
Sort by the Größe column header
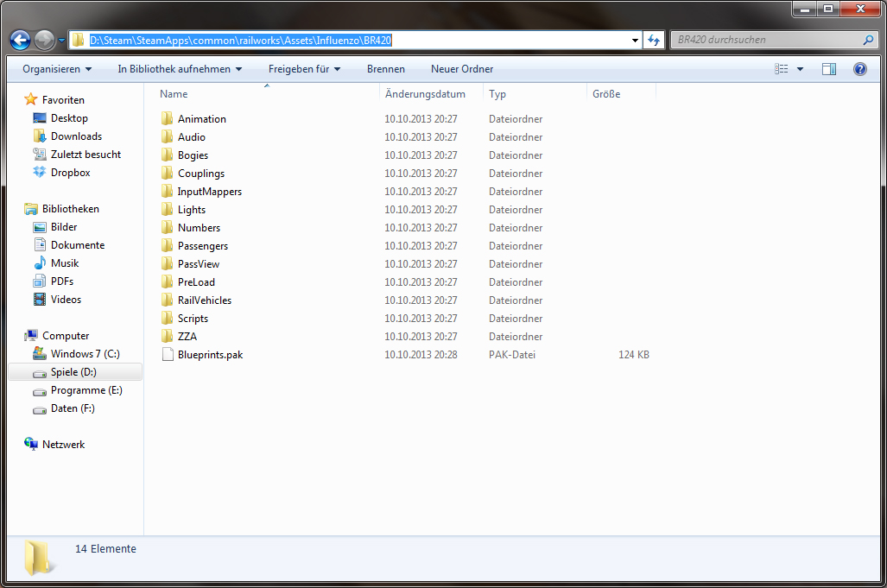pyautogui.click(x=621, y=94)
